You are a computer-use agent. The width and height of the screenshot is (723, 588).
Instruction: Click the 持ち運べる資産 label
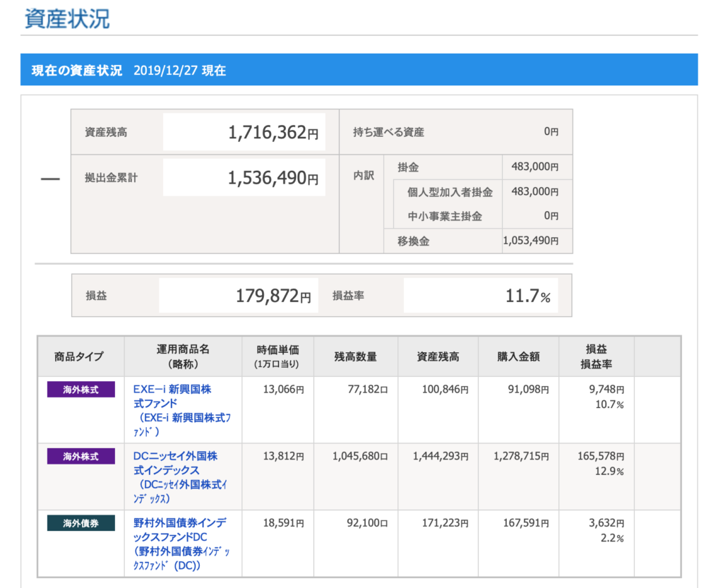pos(388,132)
